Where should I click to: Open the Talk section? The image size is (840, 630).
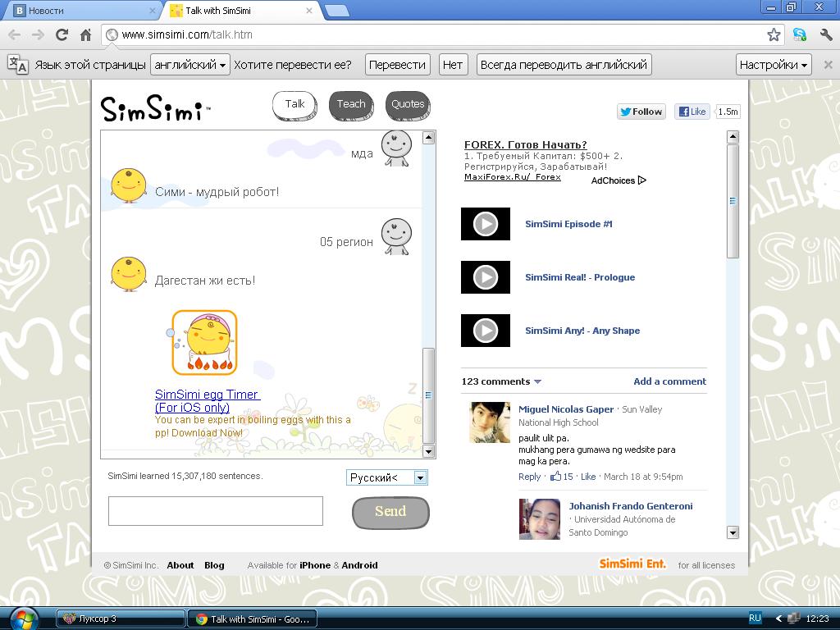click(x=294, y=106)
